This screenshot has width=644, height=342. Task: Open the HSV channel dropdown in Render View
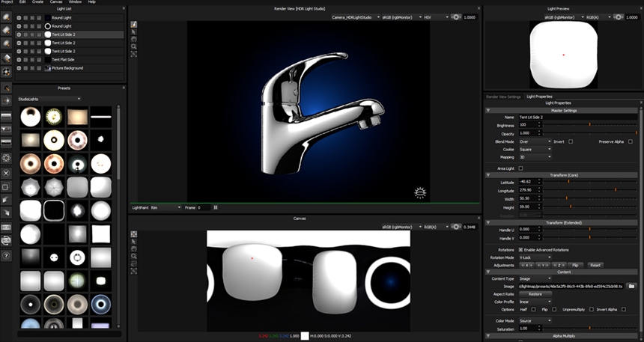pyautogui.click(x=436, y=17)
